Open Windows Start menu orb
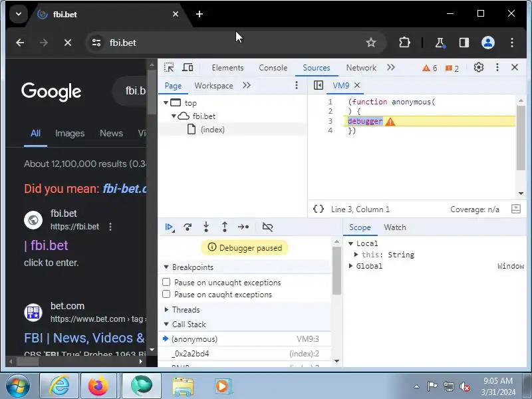This screenshot has height=399, width=532. pos(18,386)
